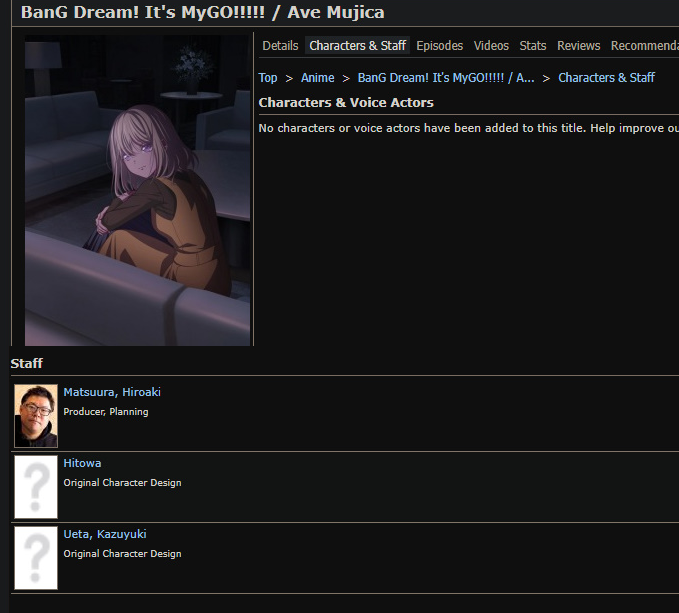The width and height of the screenshot is (679, 613).
Task: Open the BanG Dream! It's MyGO!!!!! breadcrumb link
Action: [x=446, y=78]
